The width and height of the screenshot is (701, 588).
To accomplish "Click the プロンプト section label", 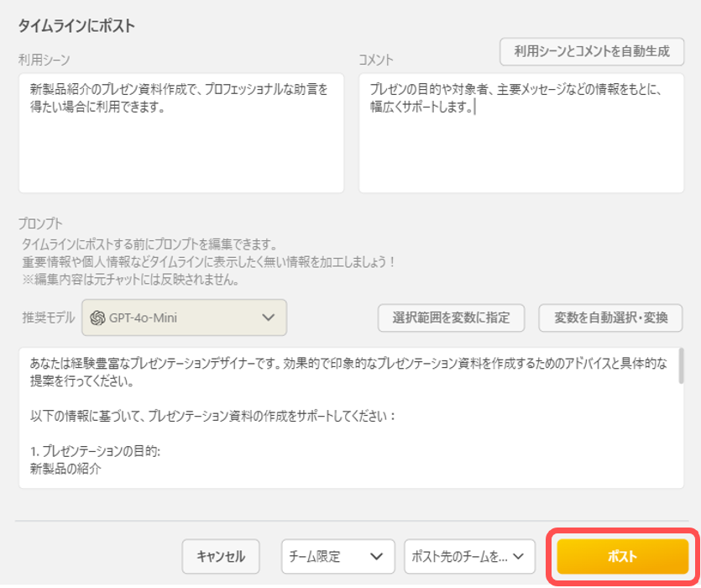I will [40, 225].
